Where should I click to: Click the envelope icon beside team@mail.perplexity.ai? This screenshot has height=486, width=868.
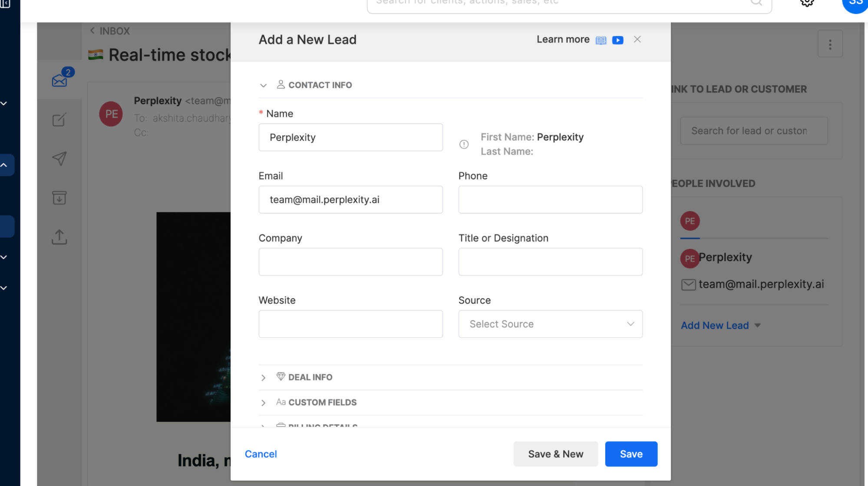tap(688, 284)
